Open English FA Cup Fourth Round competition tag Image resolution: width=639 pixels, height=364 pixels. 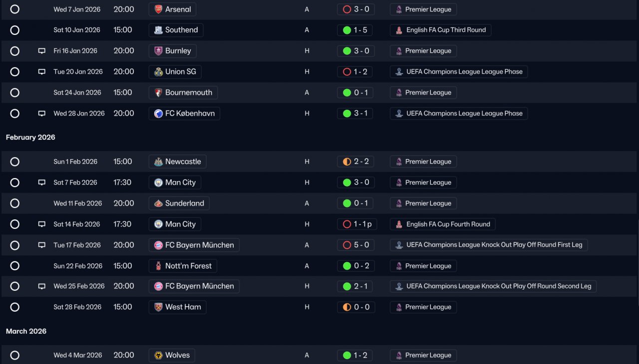point(443,224)
